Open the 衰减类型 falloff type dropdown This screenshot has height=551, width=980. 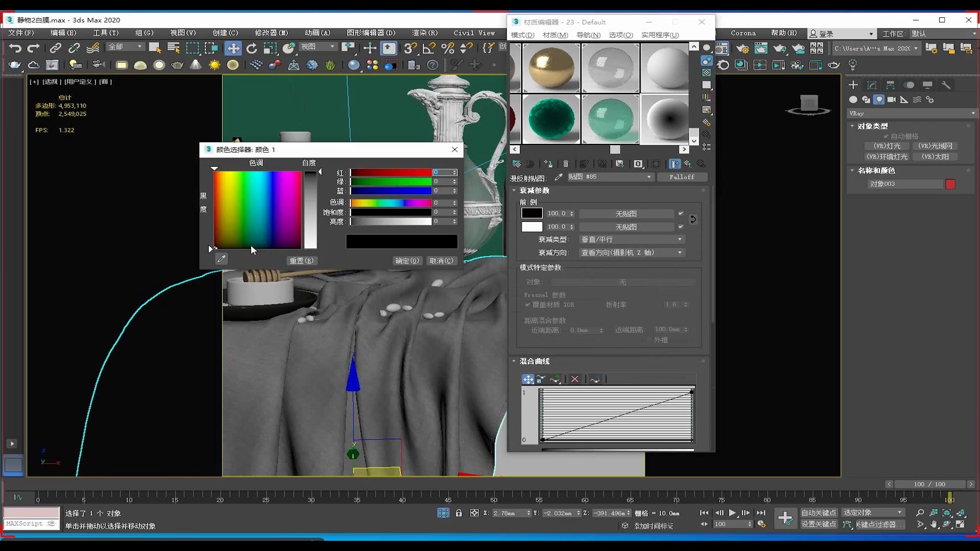(x=631, y=239)
